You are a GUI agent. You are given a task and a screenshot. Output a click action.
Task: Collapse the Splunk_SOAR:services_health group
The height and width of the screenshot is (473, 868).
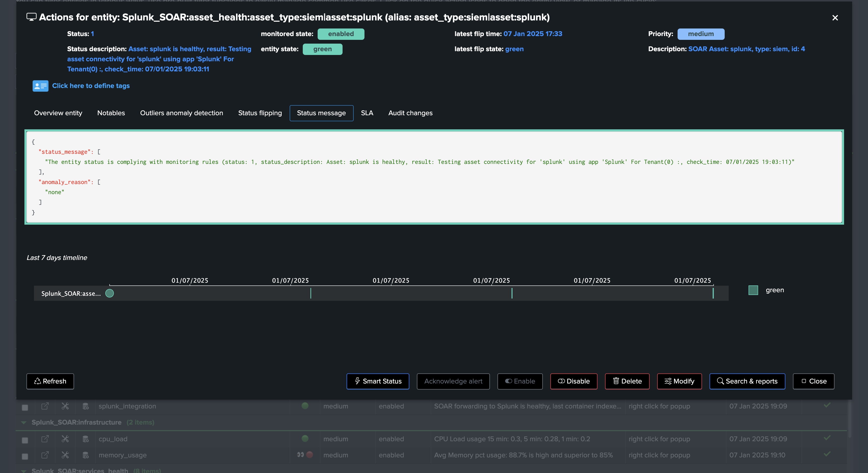point(24,471)
